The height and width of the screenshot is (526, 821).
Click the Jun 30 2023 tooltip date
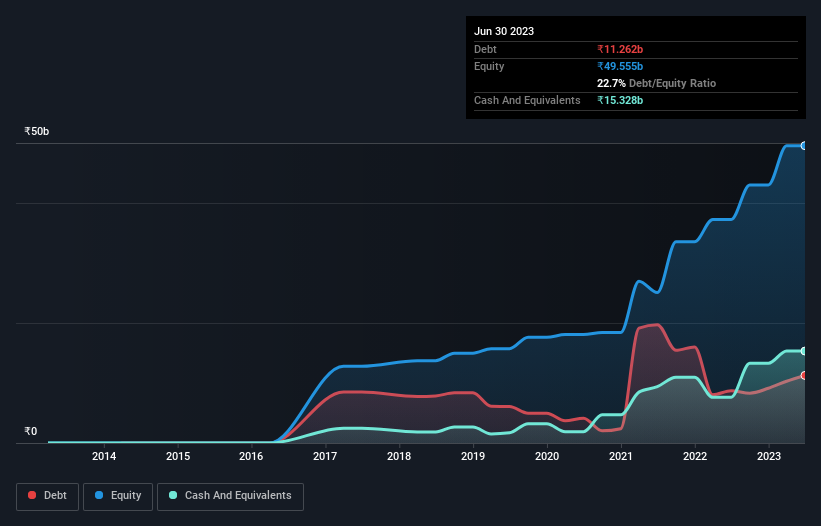click(x=504, y=31)
